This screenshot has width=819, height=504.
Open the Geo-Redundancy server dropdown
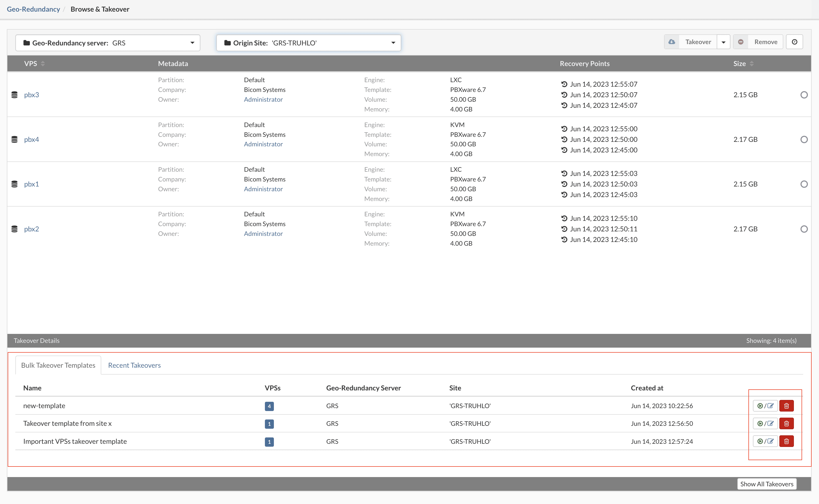108,43
